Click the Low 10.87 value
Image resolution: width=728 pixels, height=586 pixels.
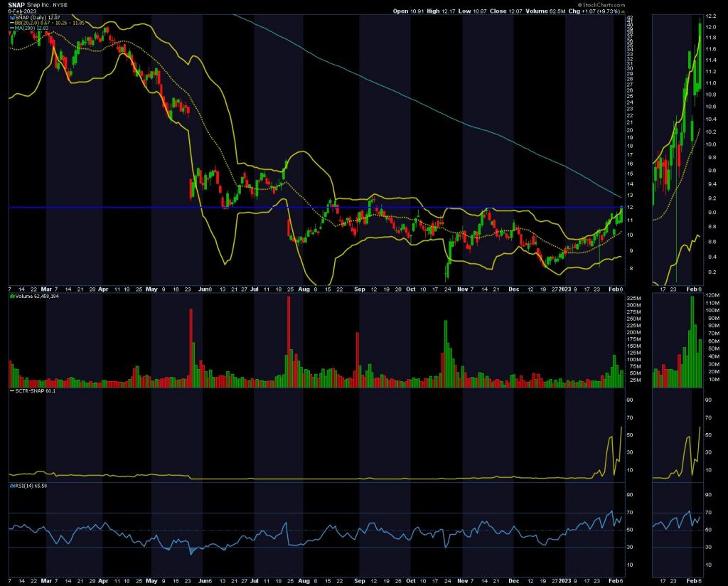(x=472, y=11)
